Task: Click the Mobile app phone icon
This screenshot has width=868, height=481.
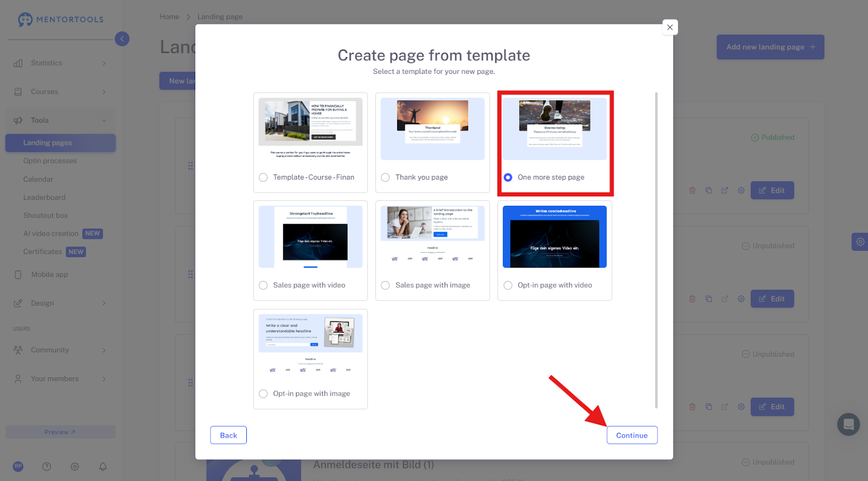Action: [x=18, y=275]
